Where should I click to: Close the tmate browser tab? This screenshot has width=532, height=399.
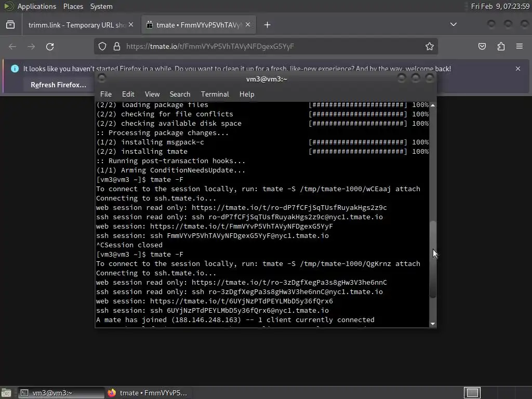point(248,25)
